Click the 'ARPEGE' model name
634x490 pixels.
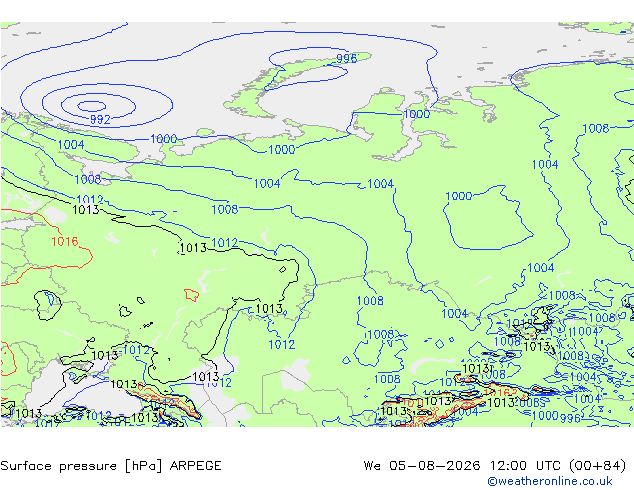[x=195, y=466]
